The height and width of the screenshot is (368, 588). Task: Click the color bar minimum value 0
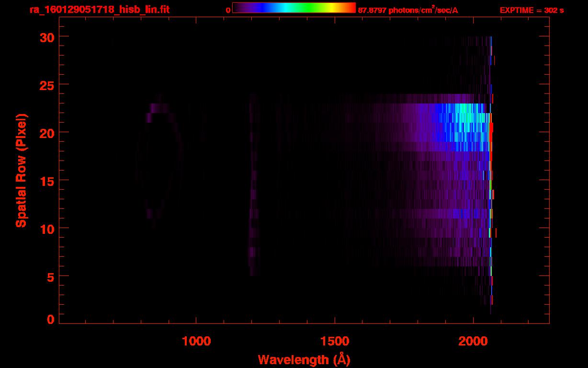pyautogui.click(x=228, y=10)
